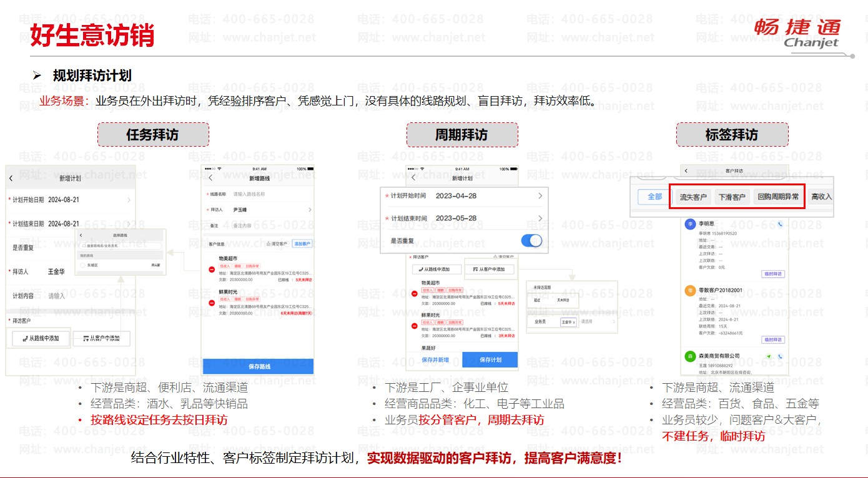Select the 回购周期异常 tag tab

pyautogui.click(x=778, y=197)
